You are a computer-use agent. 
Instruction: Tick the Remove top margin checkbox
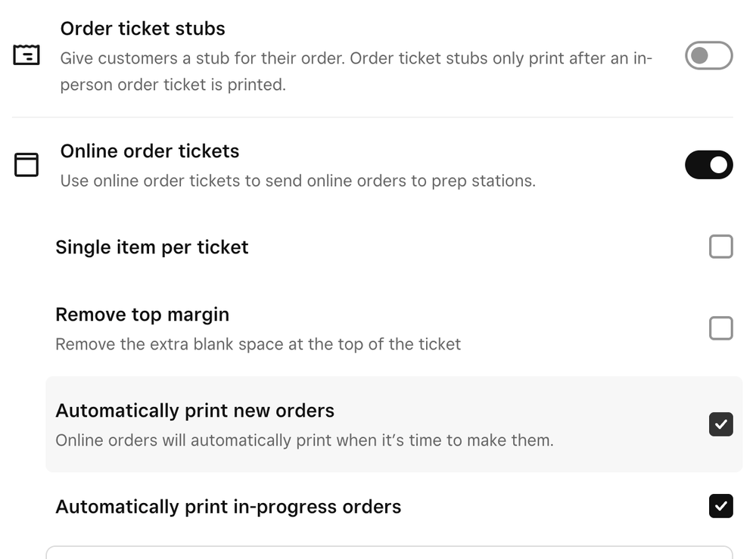(x=720, y=328)
